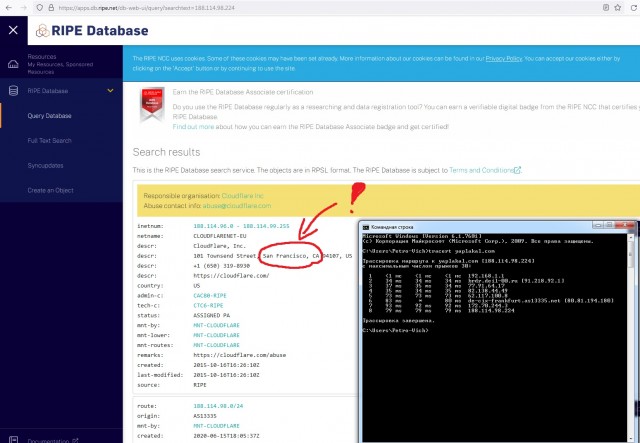Click the command prompt window title icon
Viewport: 640px width, 443px height.
[366, 227]
